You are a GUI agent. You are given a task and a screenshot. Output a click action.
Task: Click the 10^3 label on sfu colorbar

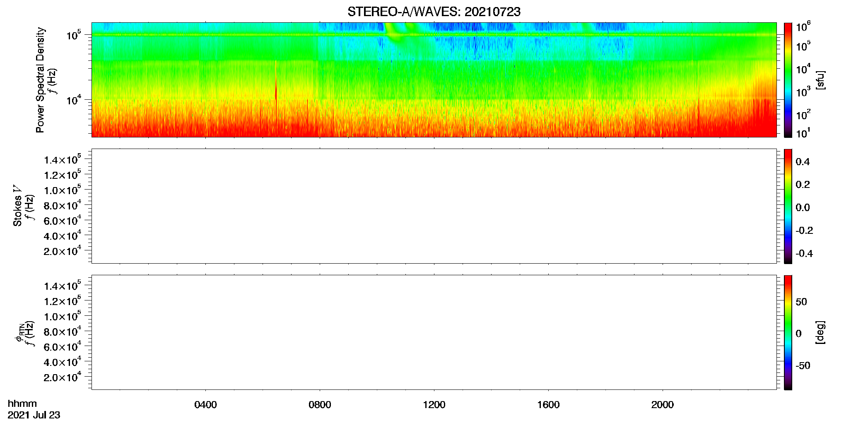point(803,92)
